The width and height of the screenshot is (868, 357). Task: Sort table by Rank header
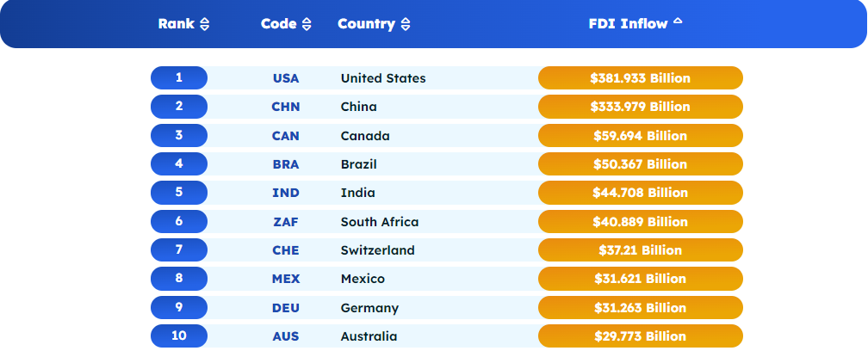[x=177, y=24]
